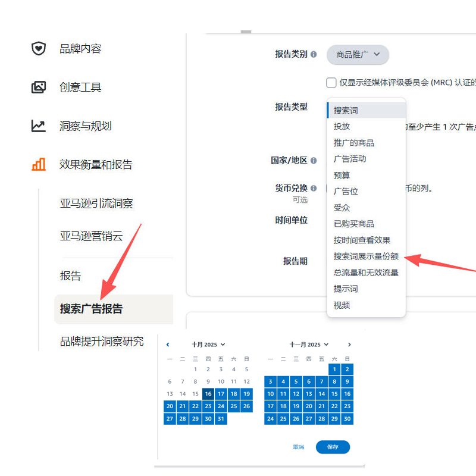Viewport: 476px width, 476px height.
Task: Enable the MRC accredited metrics checkbox
Action: tap(331, 83)
